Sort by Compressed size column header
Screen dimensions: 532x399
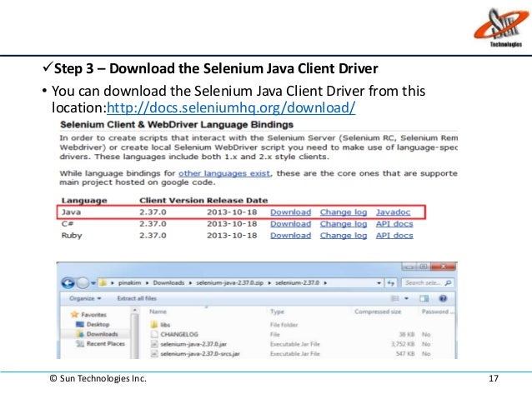[x=378, y=312]
